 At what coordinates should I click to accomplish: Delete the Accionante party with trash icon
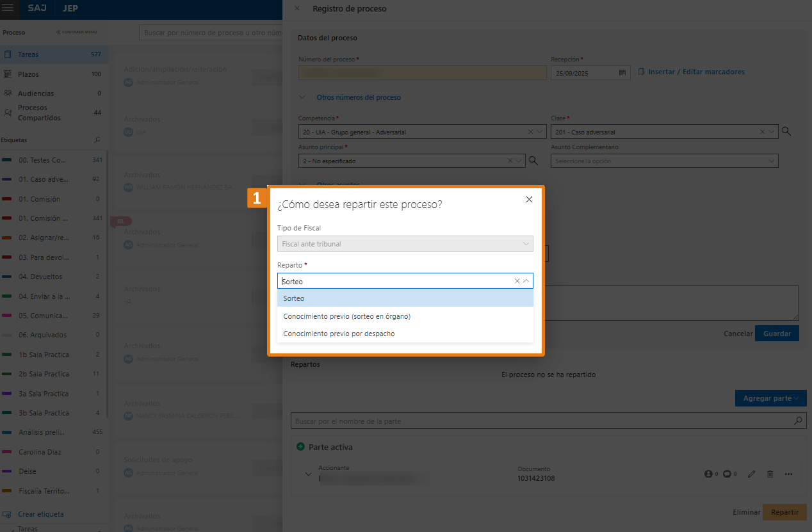[x=770, y=474]
